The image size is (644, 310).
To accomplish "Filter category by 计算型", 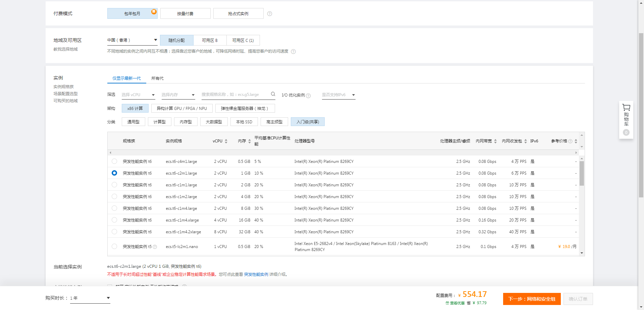I will pyautogui.click(x=159, y=122).
